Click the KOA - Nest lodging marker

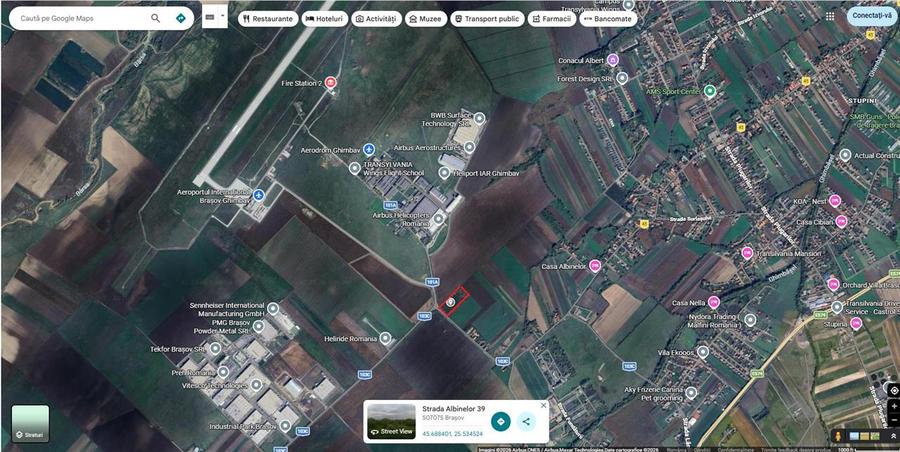pyautogui.click(x=835, y=200)
